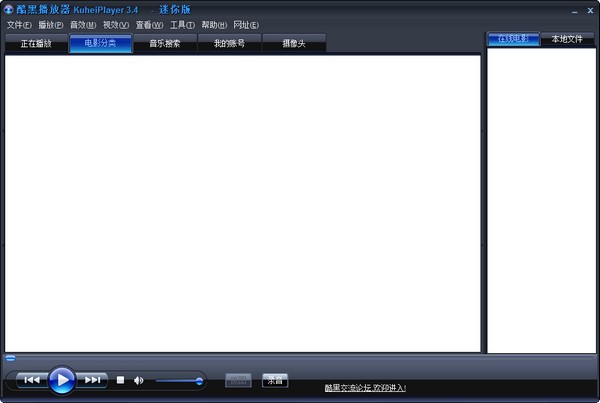Click the seek bar handle above playback controls
This screenshot has height=403, width=600.
(10, 357)
